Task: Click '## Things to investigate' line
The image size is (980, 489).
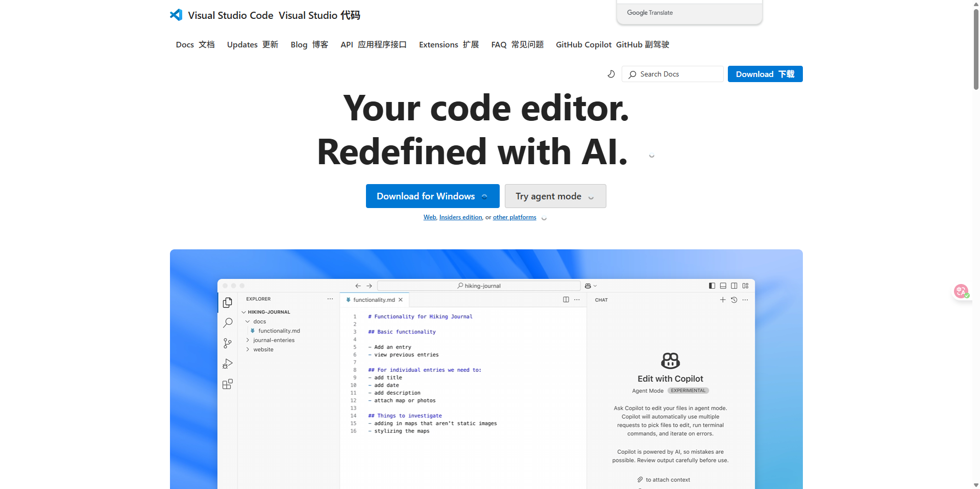Action: [x=405, y=416]
